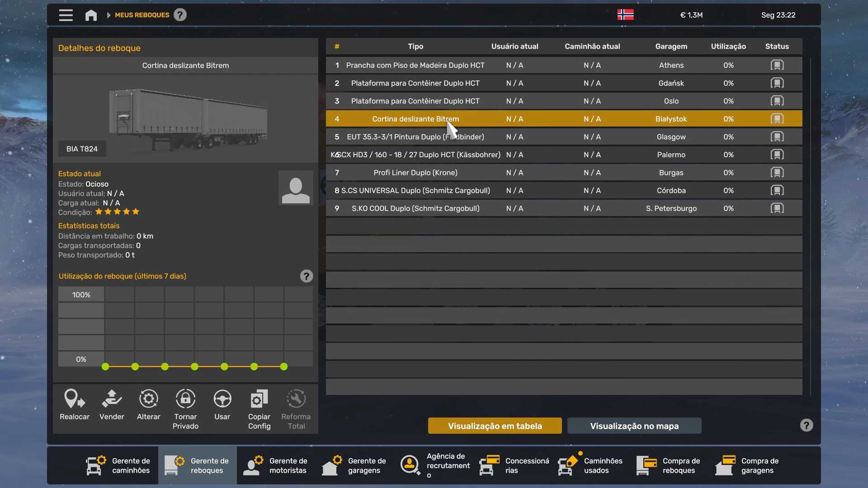Open Gerente de caminhões tab

click(x=118, y=465)
